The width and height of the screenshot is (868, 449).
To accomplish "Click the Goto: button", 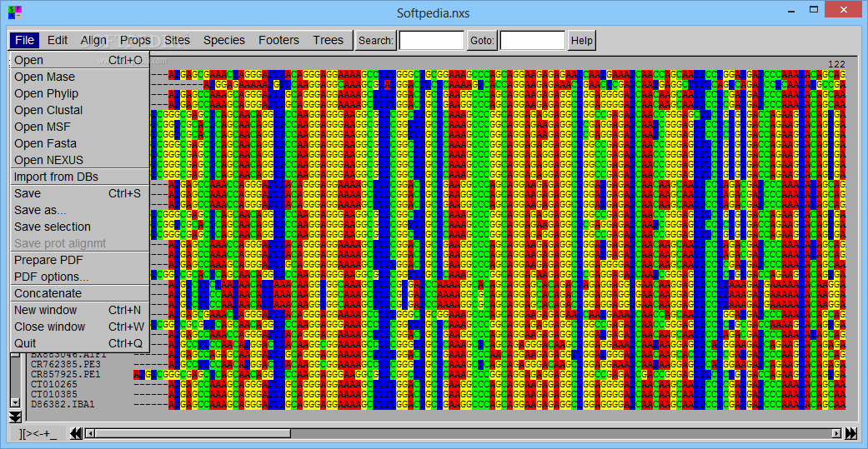I will pos(482,40).
